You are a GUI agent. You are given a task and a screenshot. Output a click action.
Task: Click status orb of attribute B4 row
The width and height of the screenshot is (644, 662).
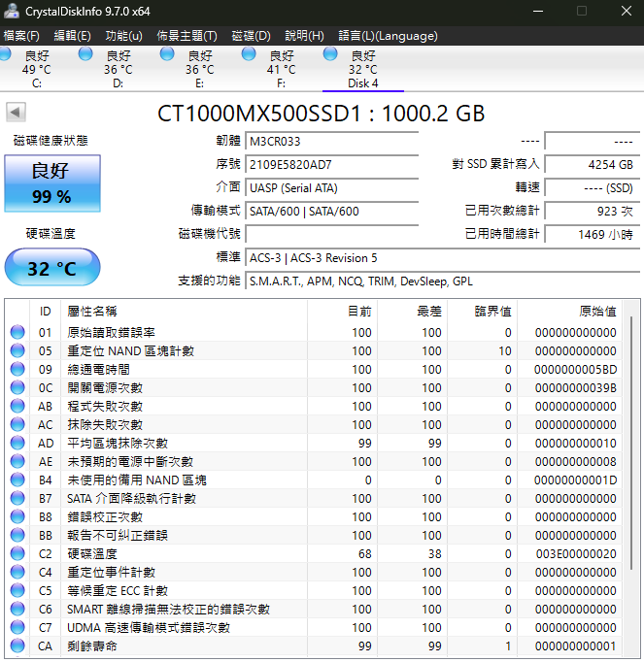(17, 480)
